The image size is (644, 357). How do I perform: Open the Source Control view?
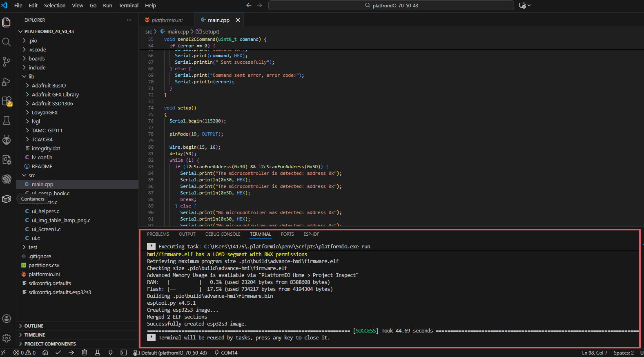click(7, 62)
